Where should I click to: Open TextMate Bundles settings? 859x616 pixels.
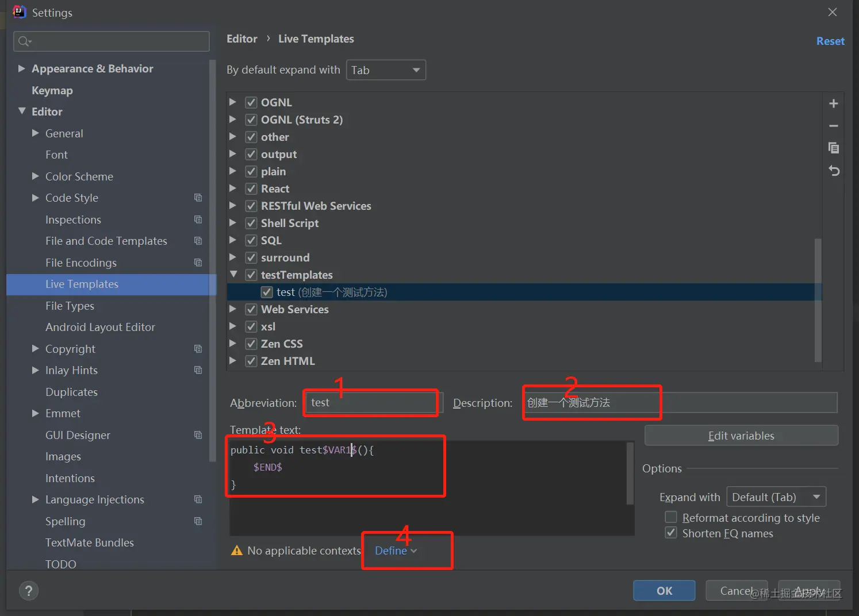click(90, 542)
